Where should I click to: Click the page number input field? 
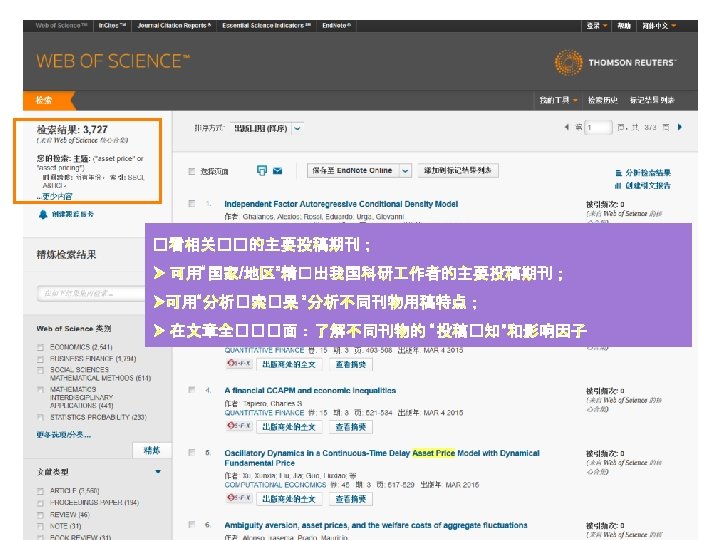pyautogui.click(x=598, y=127)
